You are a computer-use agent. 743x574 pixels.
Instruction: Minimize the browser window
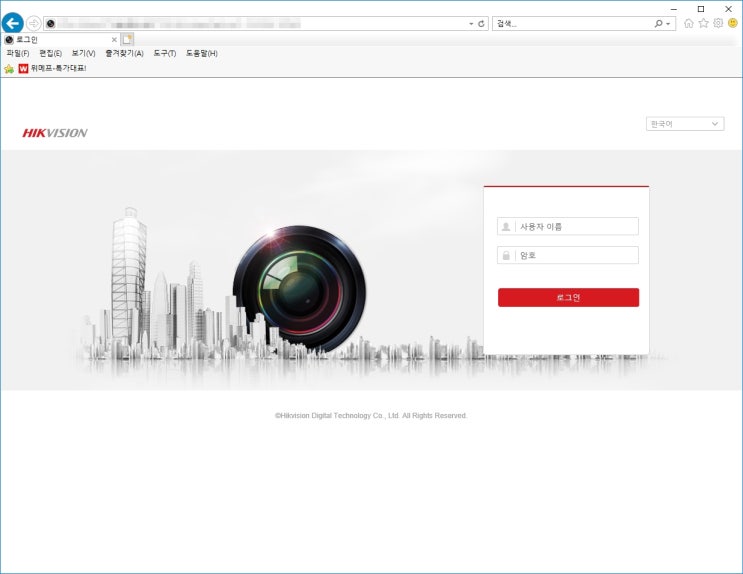674,9
